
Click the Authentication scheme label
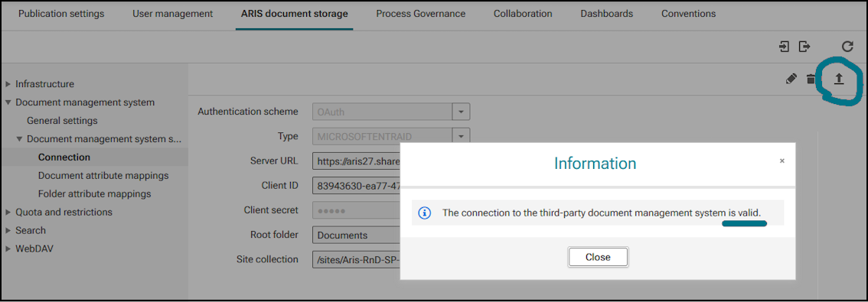pos(248,112)
